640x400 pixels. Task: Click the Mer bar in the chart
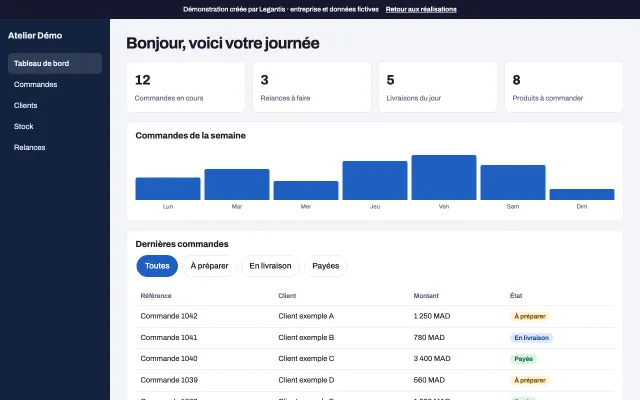[x=306, y=190]
